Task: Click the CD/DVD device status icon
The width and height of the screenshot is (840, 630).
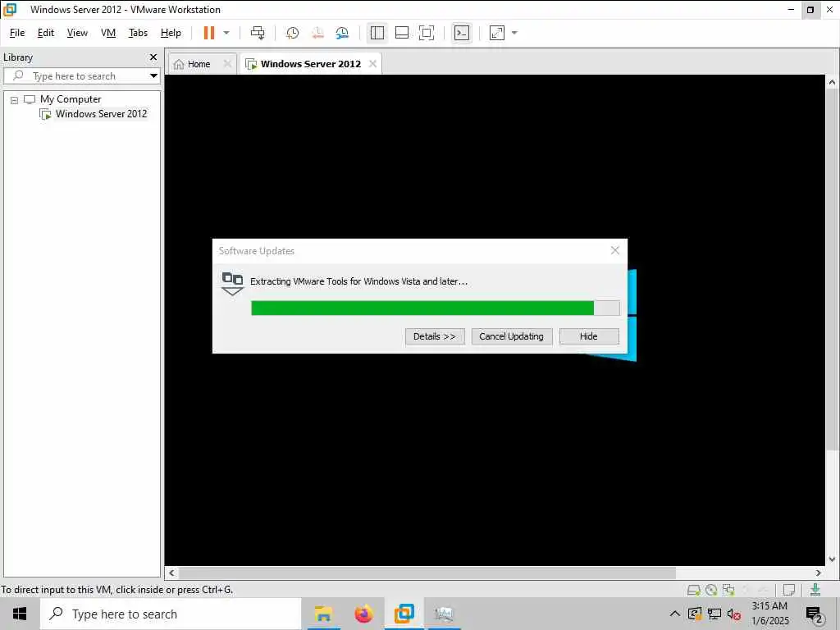Action: (x=711, y=590)
